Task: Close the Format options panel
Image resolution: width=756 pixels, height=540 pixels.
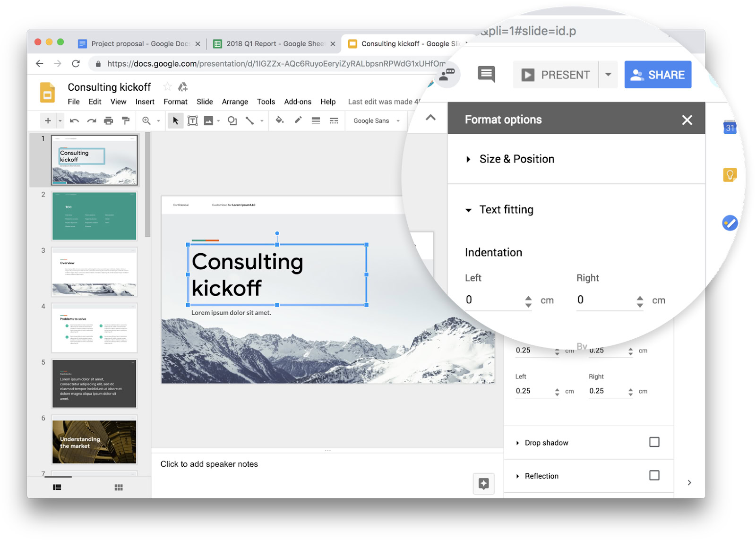Action: click(x=687, y=120)
